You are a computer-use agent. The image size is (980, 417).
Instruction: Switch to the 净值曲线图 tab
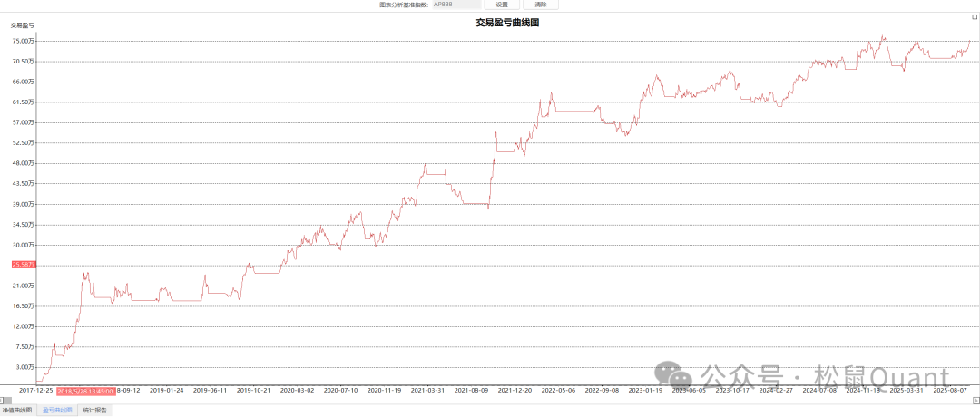point(16,411)
